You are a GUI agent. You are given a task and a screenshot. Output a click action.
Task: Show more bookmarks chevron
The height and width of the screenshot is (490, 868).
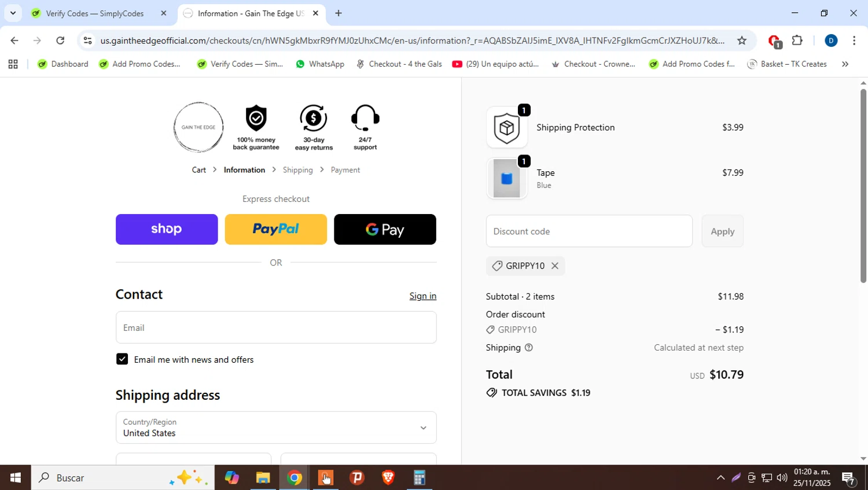point(845,64)
